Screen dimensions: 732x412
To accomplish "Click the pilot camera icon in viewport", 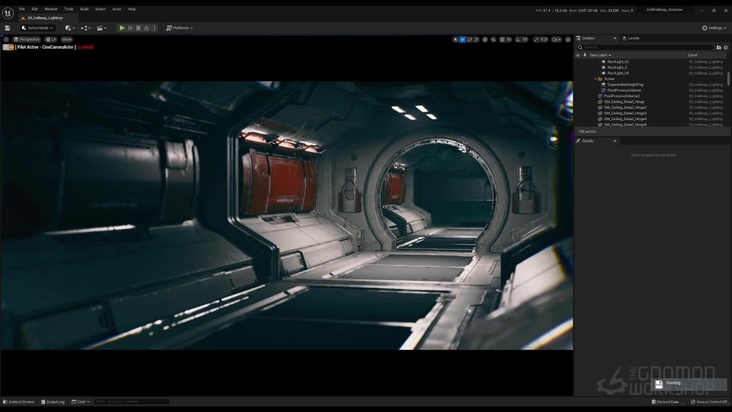I will 8,47.
